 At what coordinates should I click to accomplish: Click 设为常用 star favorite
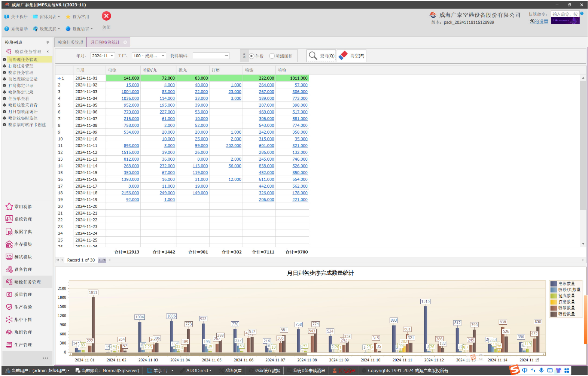coord(77,17)
